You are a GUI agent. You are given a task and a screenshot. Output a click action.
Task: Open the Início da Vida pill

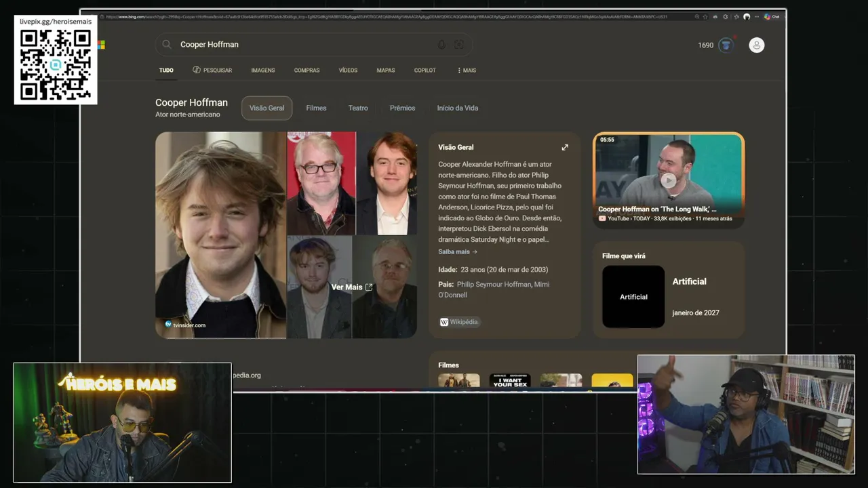click(457, 108)
